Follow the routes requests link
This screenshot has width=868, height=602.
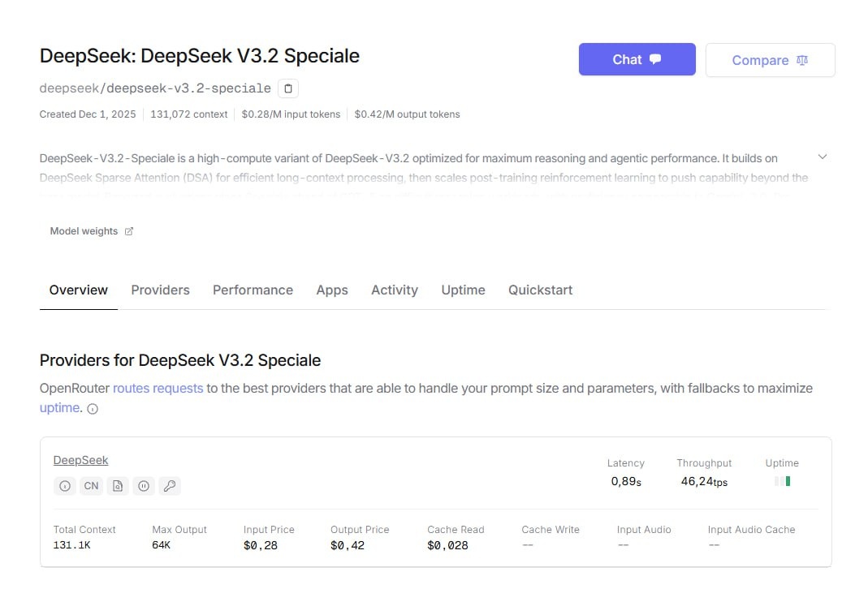(158, 388)
